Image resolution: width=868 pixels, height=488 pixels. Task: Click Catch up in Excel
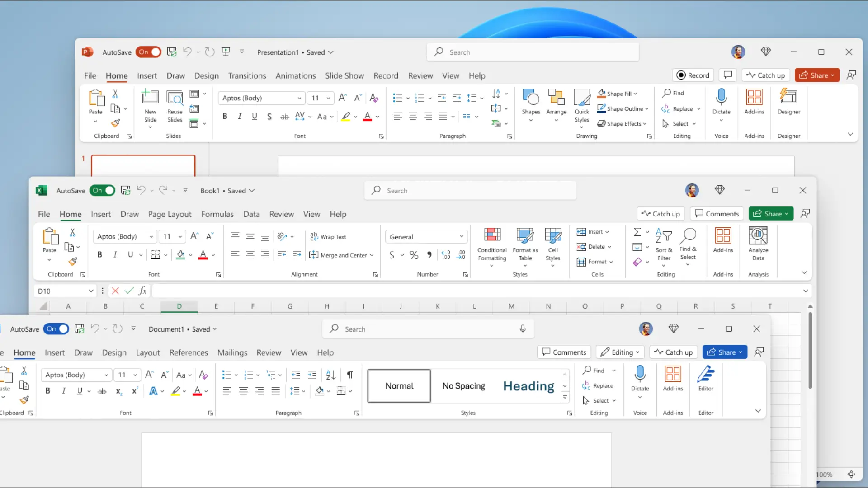[x=660, y=213]
